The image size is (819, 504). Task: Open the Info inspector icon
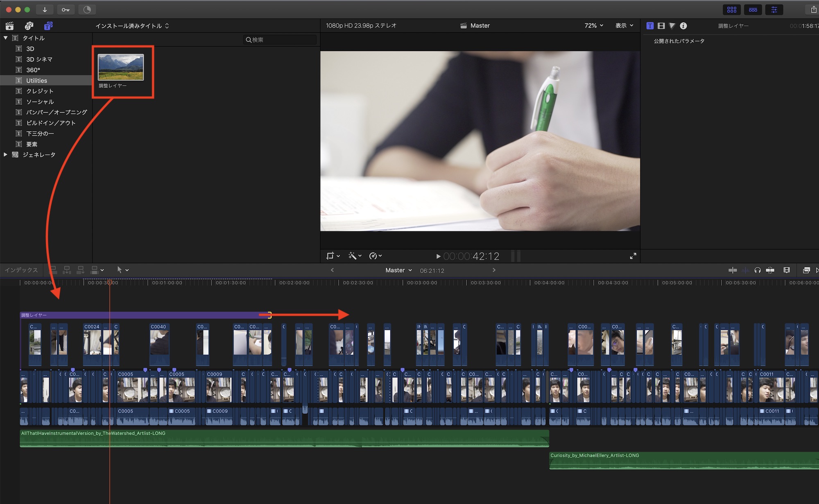[x=683, y=26]
